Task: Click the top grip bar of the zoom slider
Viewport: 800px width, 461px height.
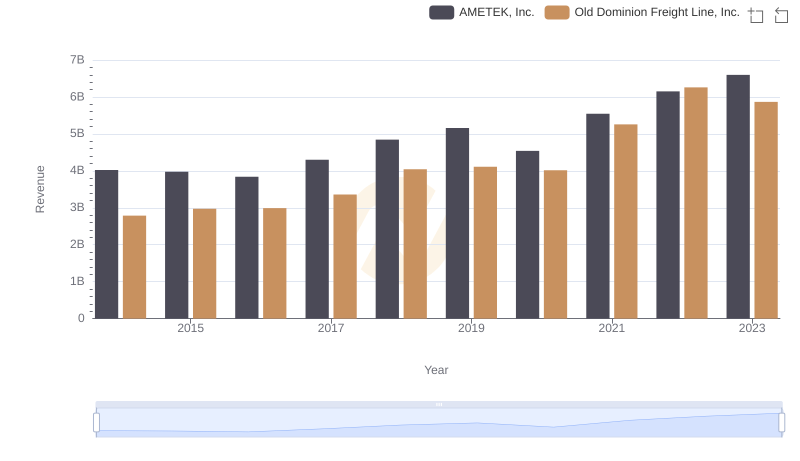Action: pos(439,404)
